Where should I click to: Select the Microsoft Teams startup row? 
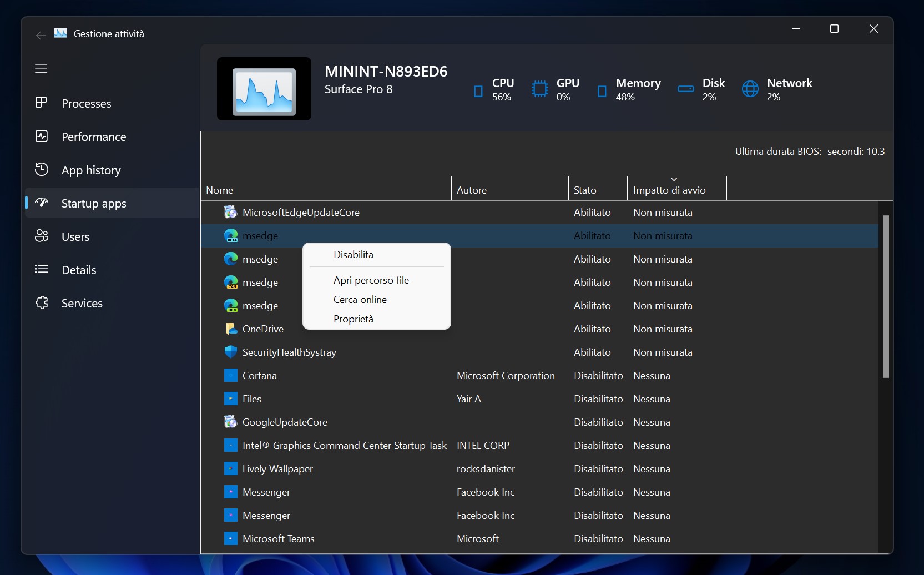coord(278,539)
